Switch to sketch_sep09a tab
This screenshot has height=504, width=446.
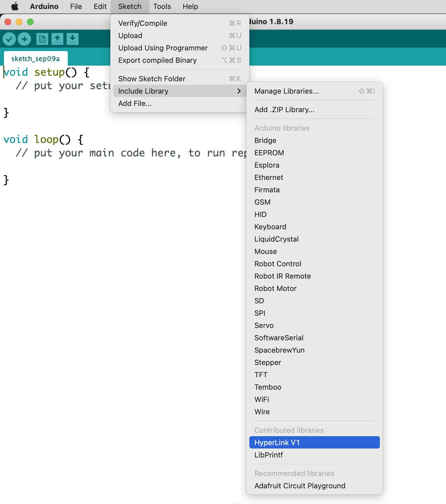36,59
